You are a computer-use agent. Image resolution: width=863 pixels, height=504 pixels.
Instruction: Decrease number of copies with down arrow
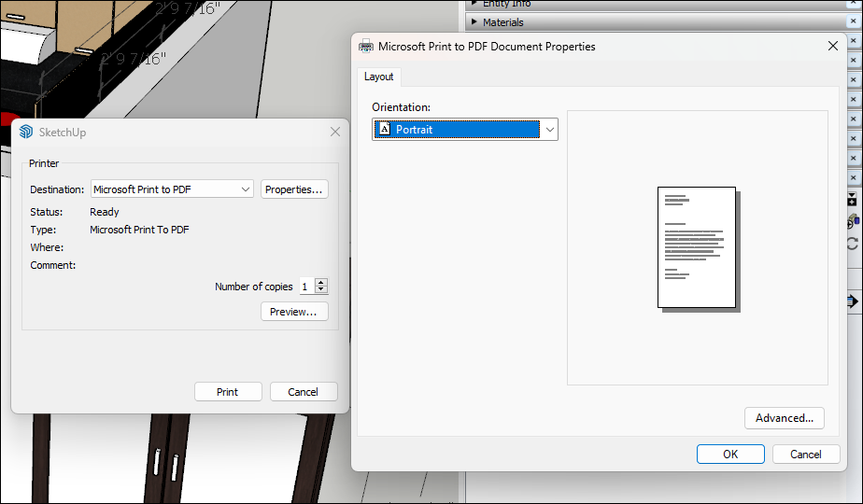(321, 290)
